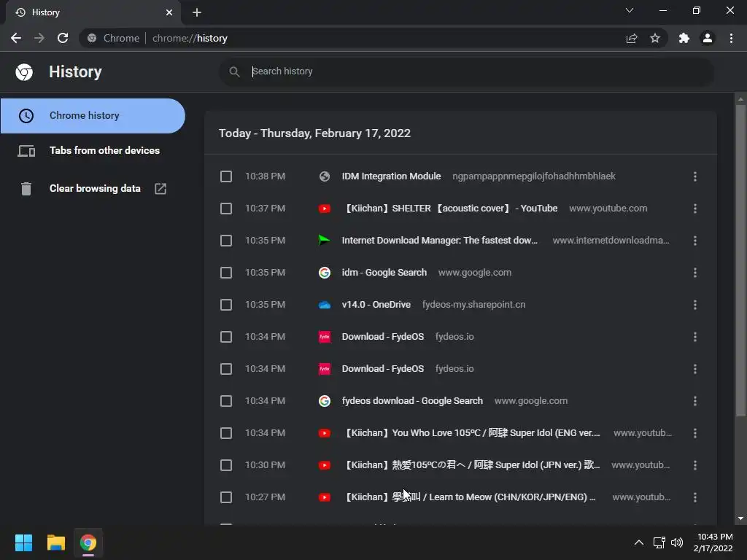Viewport: 747px width, 560px height.
Task: Open File Explorer from taskbar
Action: (55, 542)
